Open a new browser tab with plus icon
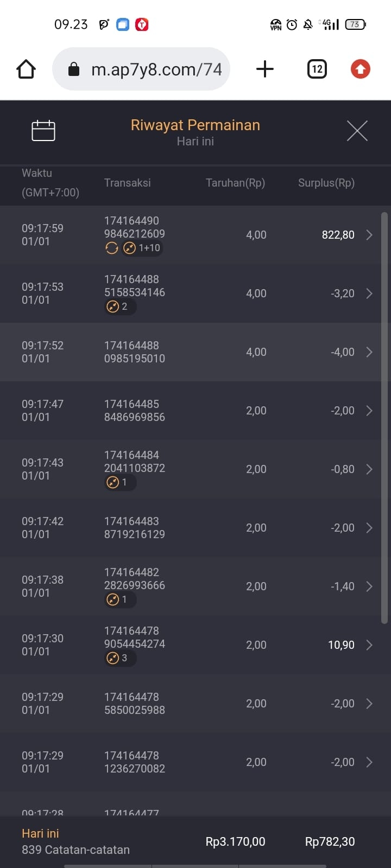 264,69
